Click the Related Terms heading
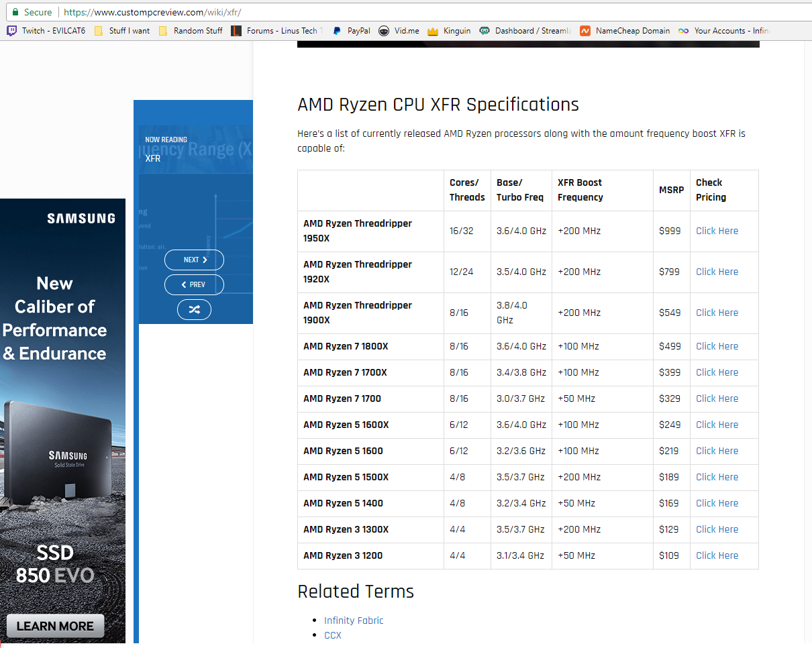The height and width of the screenshot is (648, 812). click(x=356, y=591)
